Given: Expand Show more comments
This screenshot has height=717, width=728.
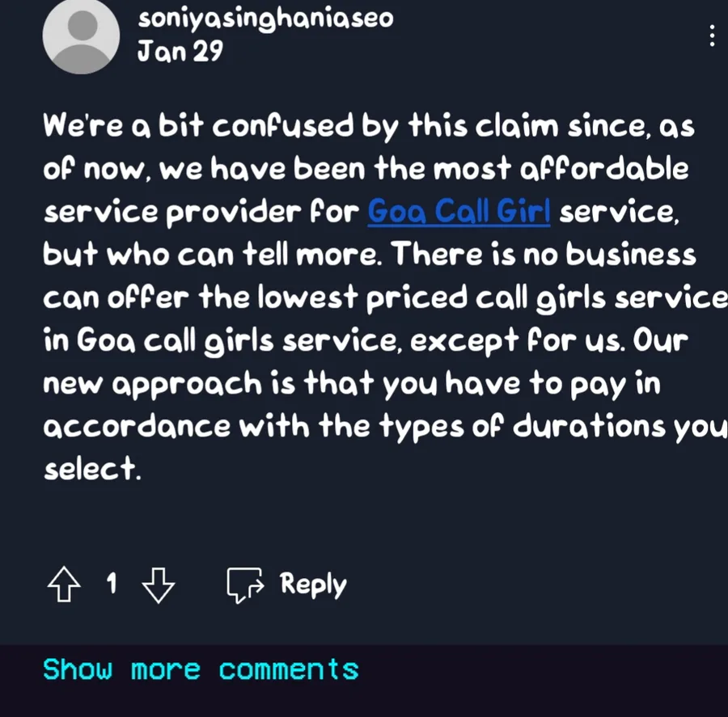Looking at the screenshot, I should coord(201,669).
